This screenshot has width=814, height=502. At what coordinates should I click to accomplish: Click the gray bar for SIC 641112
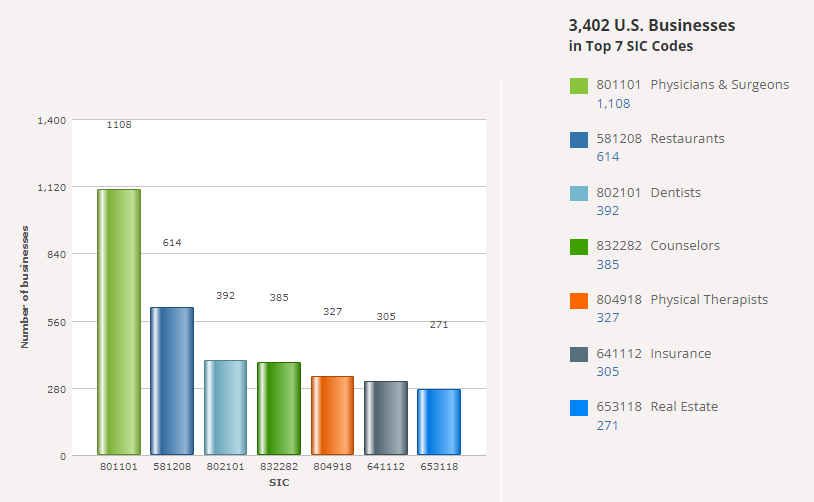[386, 418]
